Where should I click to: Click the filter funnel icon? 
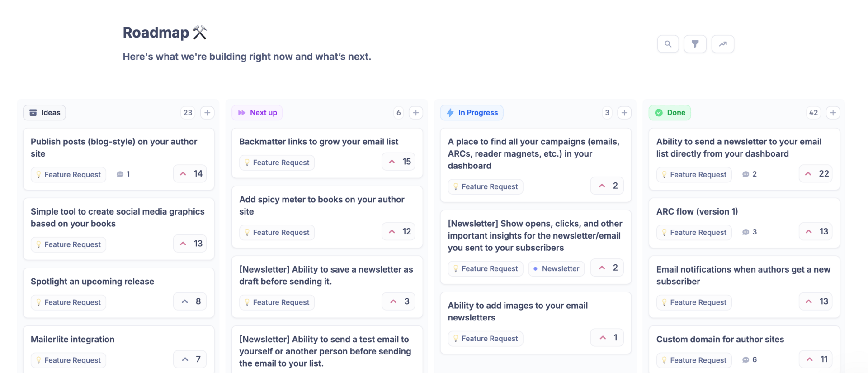[695, 44]
